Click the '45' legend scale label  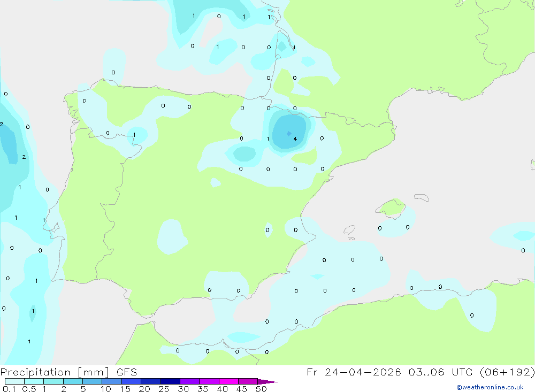click(x=242, y=389)
